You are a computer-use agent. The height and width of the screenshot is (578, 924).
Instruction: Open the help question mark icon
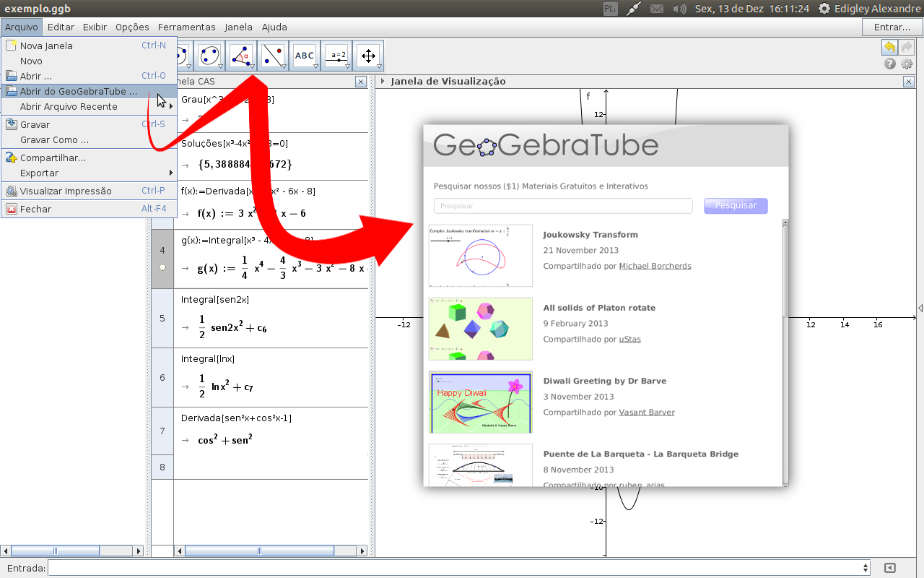coord(888,64)
